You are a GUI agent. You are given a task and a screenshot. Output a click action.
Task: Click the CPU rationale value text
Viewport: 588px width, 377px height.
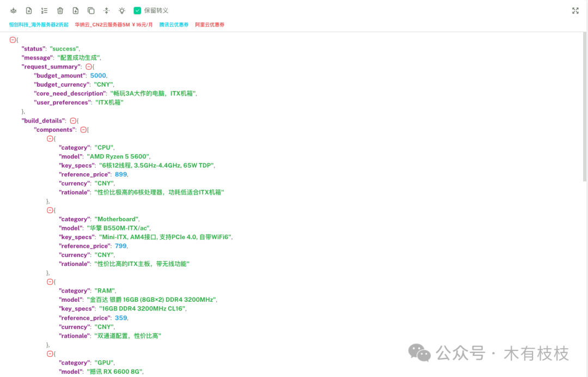click(159, 192)
